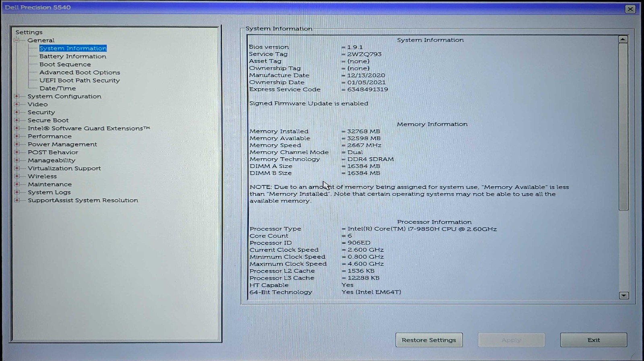Expand the System Configuration node

coord(17,96)
